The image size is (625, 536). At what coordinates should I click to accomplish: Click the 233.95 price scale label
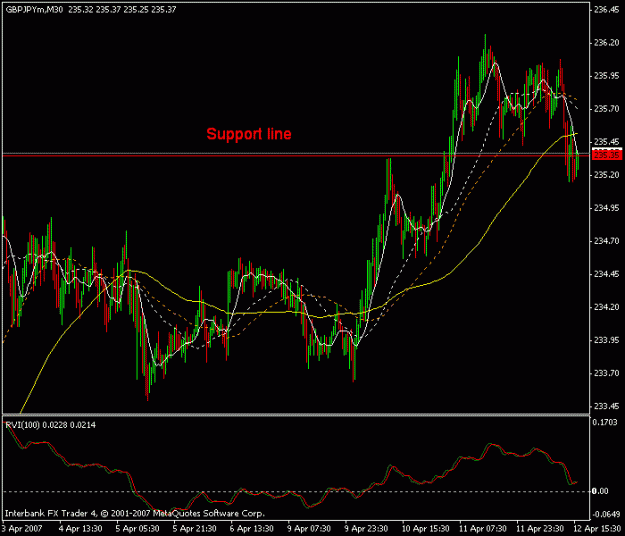[x=607, y=340]
